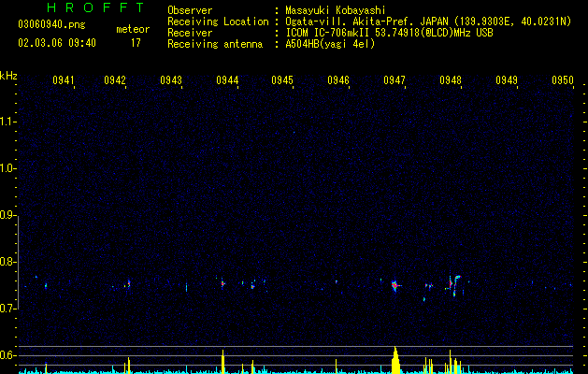
Task: Click the 0949 time marker
Action: (507, 80)
